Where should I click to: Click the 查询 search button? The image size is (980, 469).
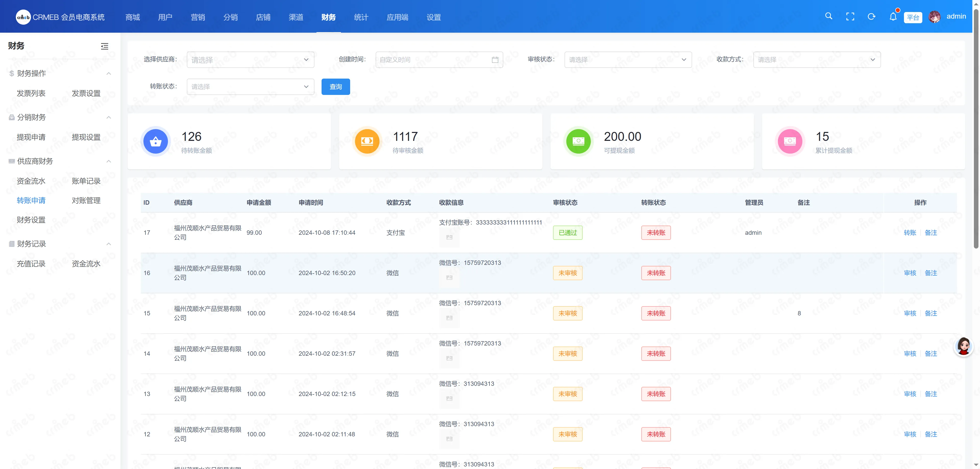336,87
